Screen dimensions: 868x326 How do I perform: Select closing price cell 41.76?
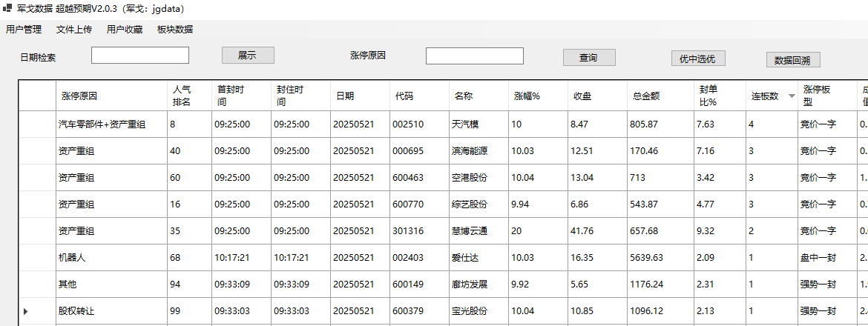pos(597,231)
